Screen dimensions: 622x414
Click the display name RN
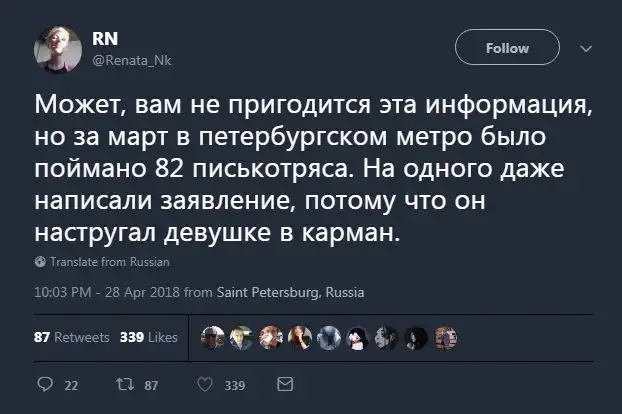coord(103,40)
